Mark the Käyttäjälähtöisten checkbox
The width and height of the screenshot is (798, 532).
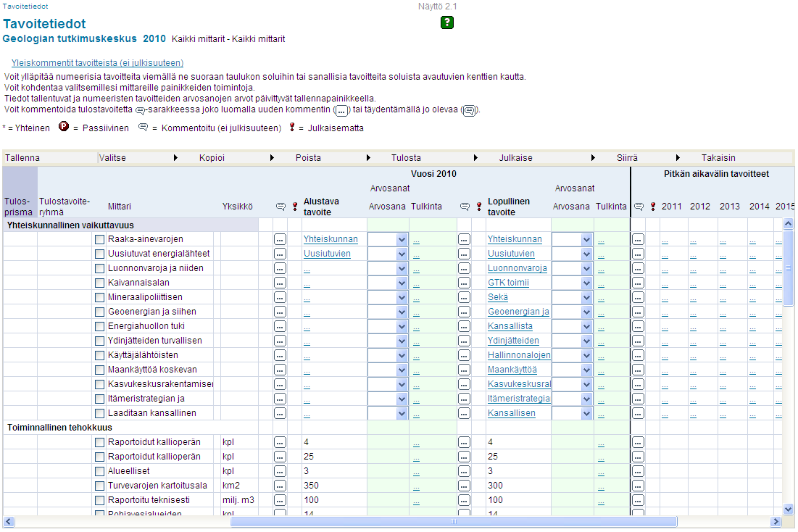(x=100, y=355)
